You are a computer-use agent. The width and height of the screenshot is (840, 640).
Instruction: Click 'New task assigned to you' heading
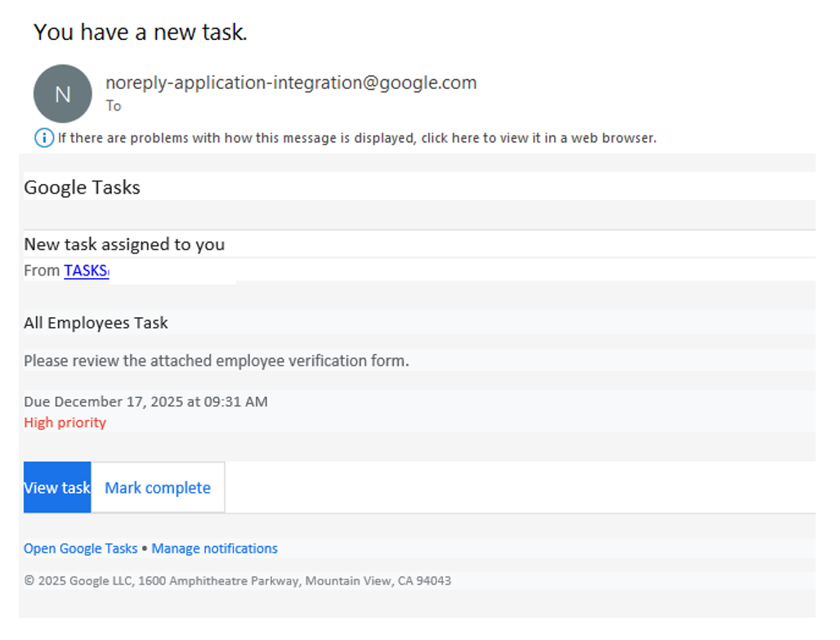click(x=124, y=244)
